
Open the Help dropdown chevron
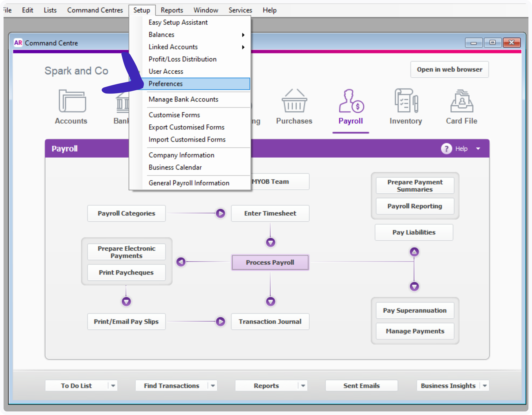coord(478,149)
